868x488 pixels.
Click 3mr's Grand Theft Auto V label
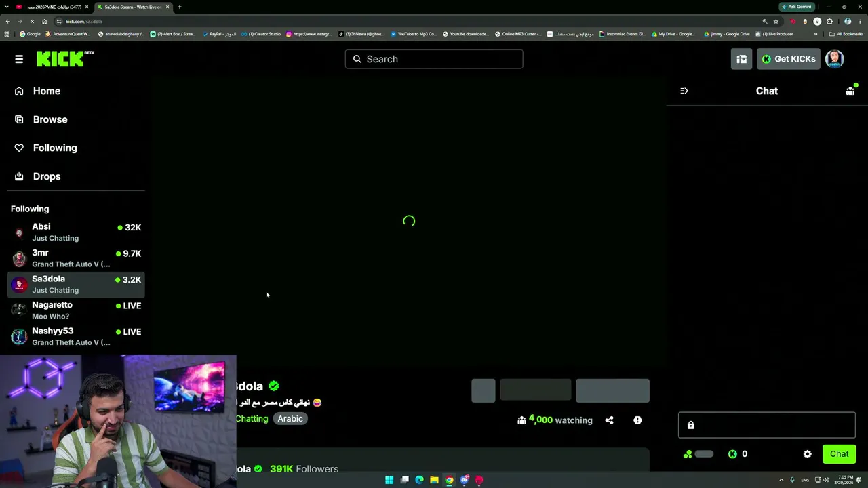click(71, 264)
